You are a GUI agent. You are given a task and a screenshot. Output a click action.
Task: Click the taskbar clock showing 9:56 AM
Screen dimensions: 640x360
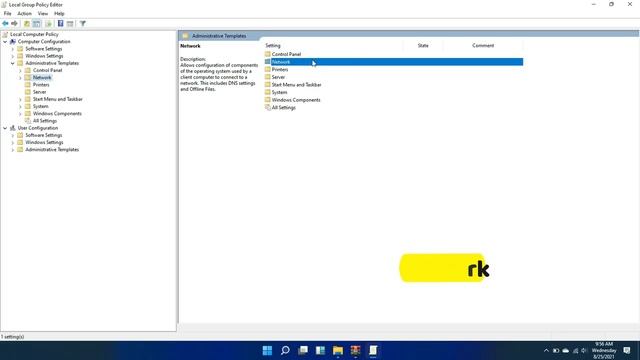pos(604,351)
